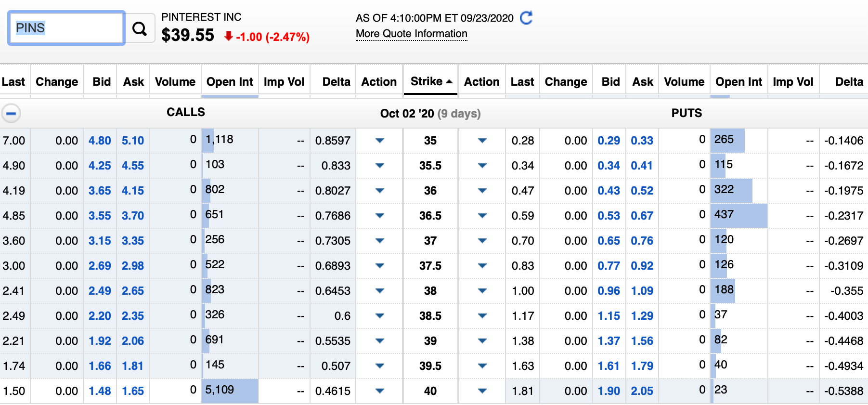Screen dimensions: 868x405
Task: Sort by the Strike column header
Action: (x=431, y=81)
